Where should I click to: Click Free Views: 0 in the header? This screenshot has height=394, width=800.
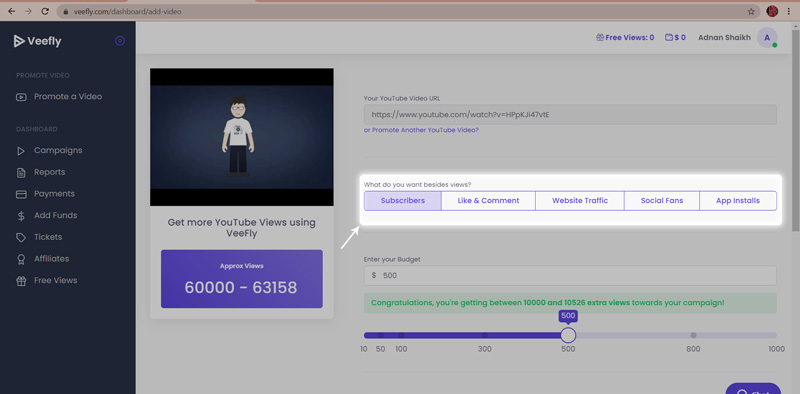pyautogui.click(x=625, y=37)
